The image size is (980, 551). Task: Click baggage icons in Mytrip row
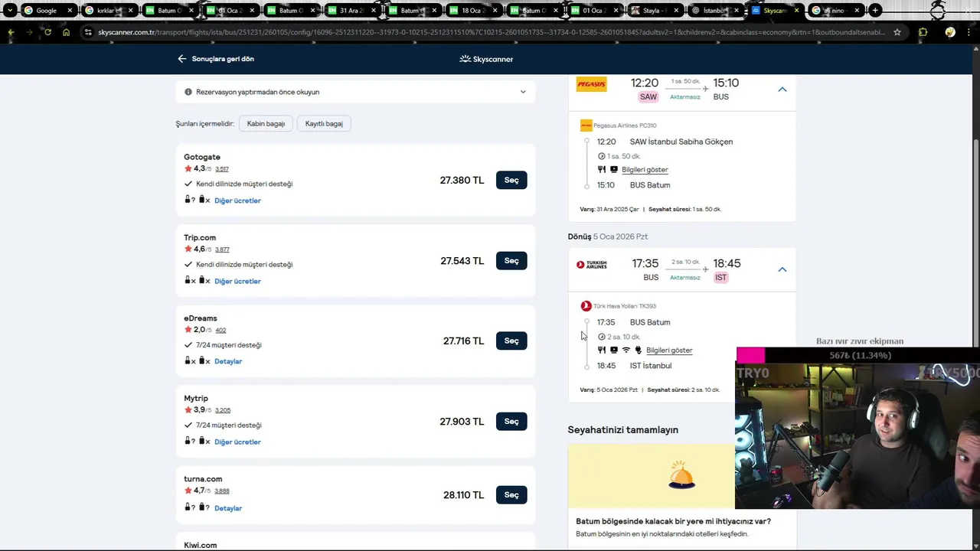pyautogui.click(x=198, y=441)
